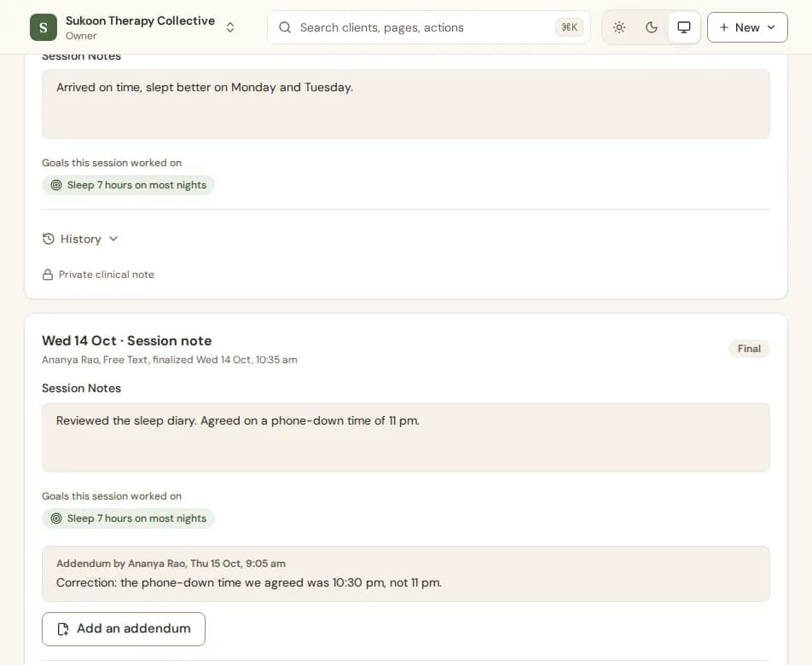Click "Ananya Rao, Free Text, finalized" subtitle
812x665 pixels.
point(170,360)
